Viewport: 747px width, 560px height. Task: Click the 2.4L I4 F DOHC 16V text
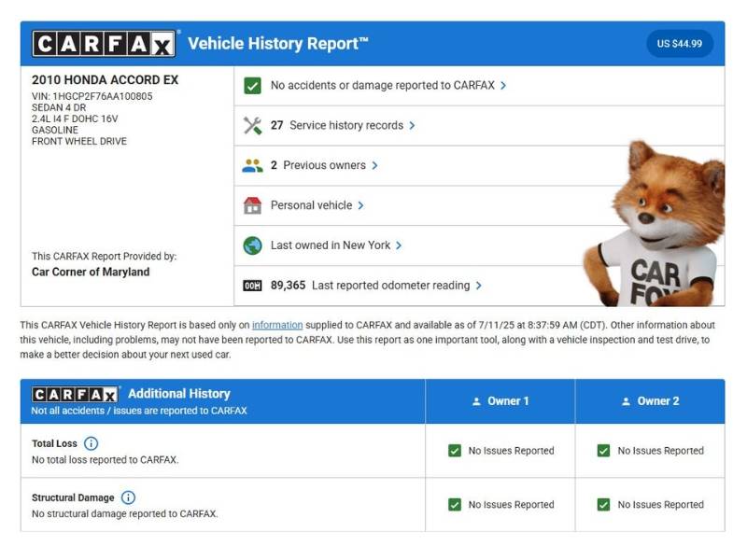point(75,119)
